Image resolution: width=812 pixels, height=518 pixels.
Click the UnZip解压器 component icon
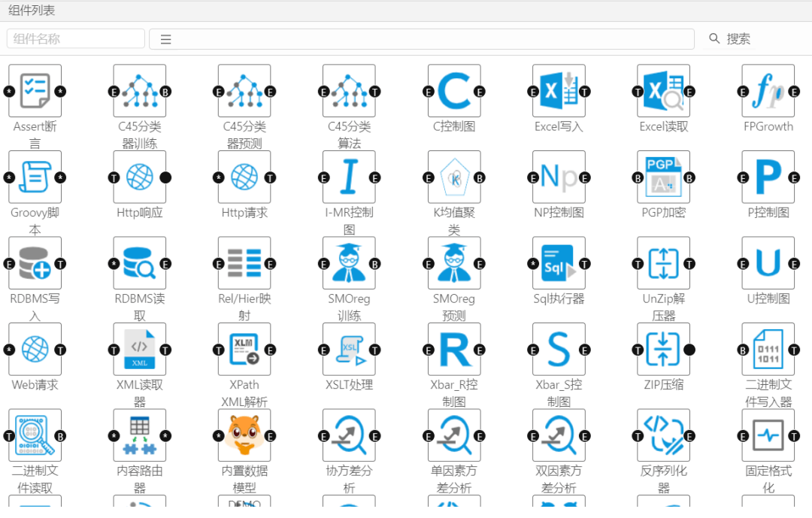tap(663, 264)
